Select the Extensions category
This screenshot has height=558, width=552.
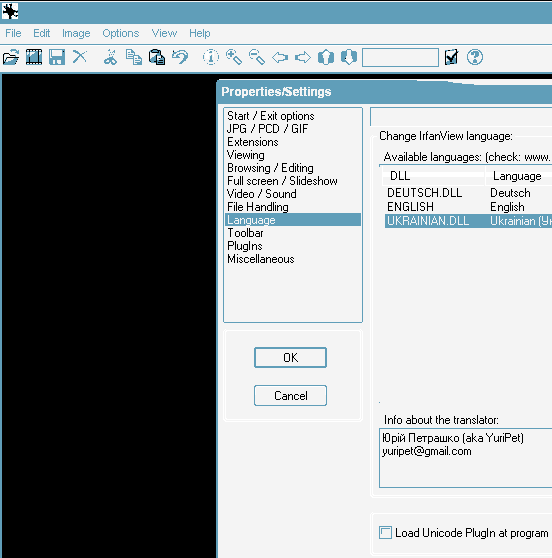(x=293, y=142)
